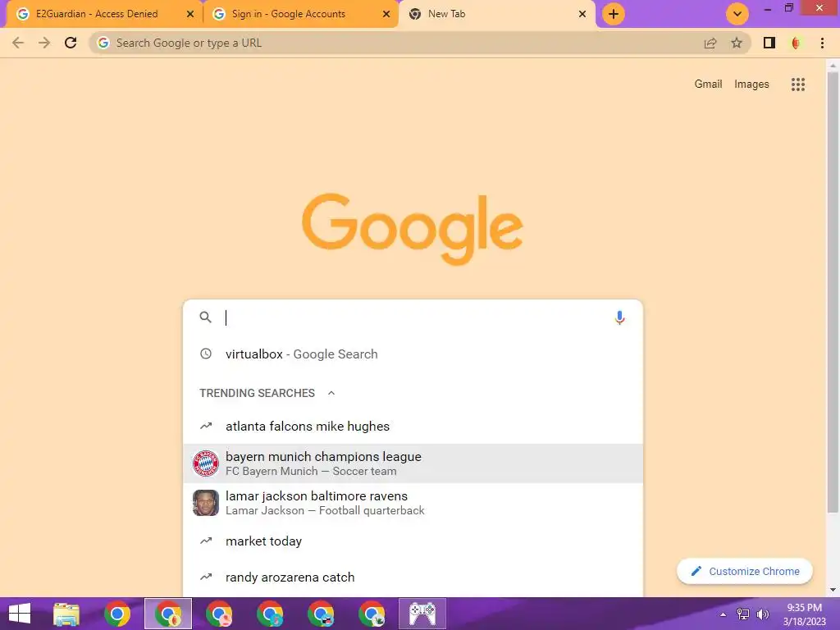Start voice search with the microphone
Image resolution: width=840 pixels, height=630 pixels.
(619, 317)
